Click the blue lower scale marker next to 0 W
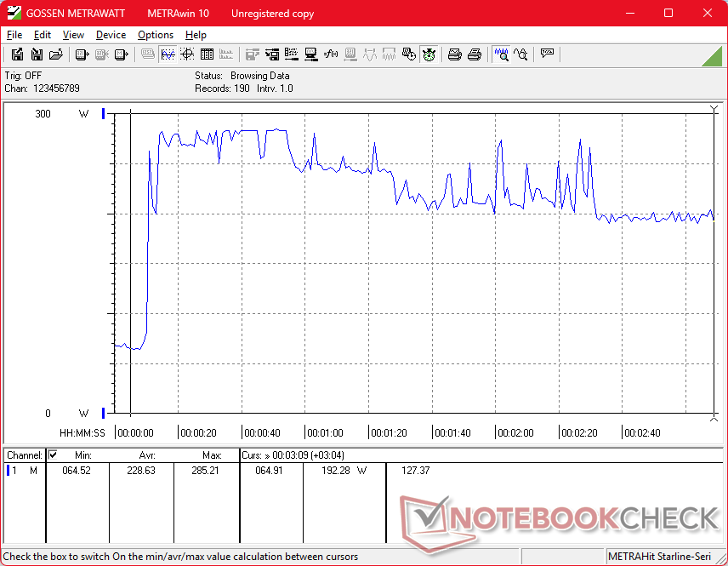This screenshot has height=566, width=728. coord(103,413)
